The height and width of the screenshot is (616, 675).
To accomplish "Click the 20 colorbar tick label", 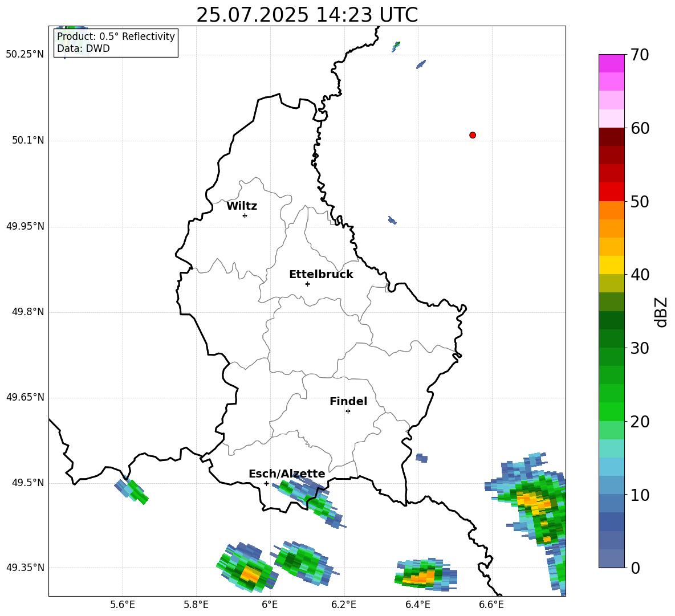I will click(x=639, y=422).
